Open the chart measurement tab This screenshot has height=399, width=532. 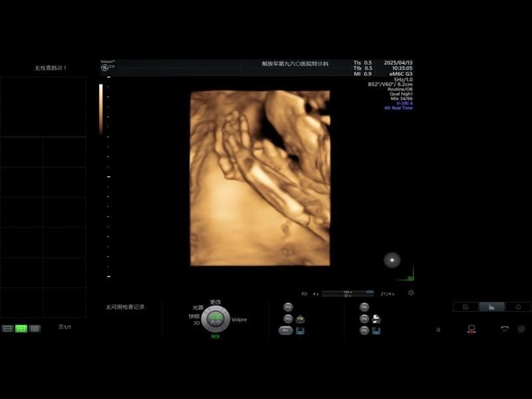point(491,307)
